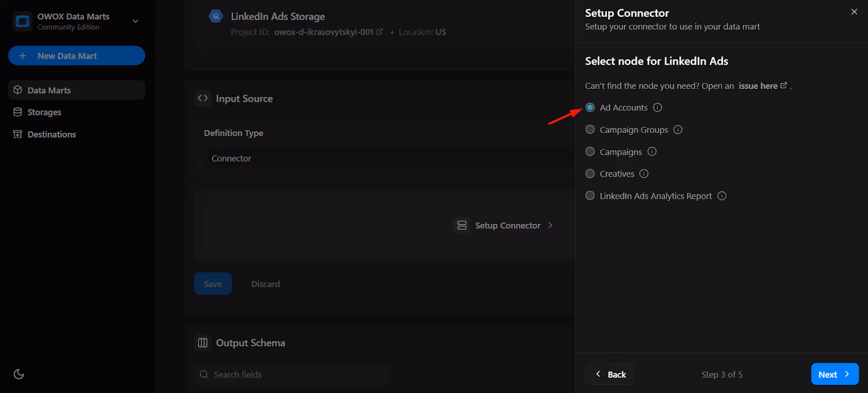
Task: Select the Campaign Groups radio button
Action: click(590, 130)
